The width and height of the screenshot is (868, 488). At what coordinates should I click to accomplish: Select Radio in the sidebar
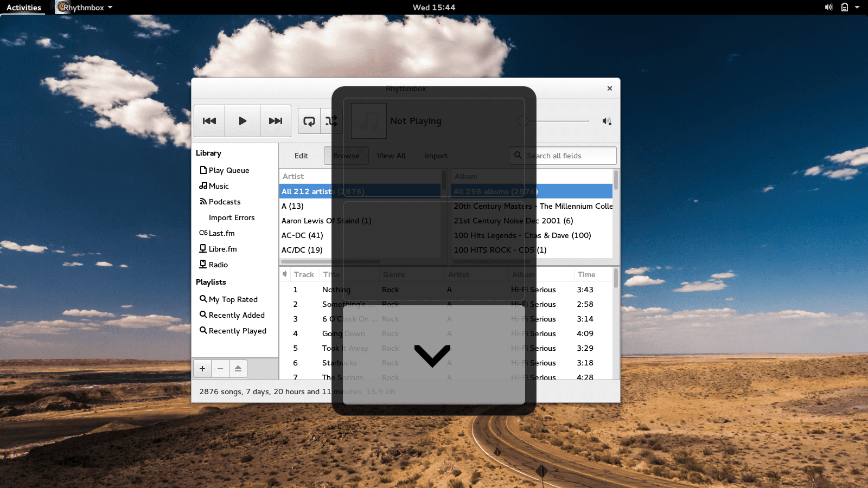[214, 265]
